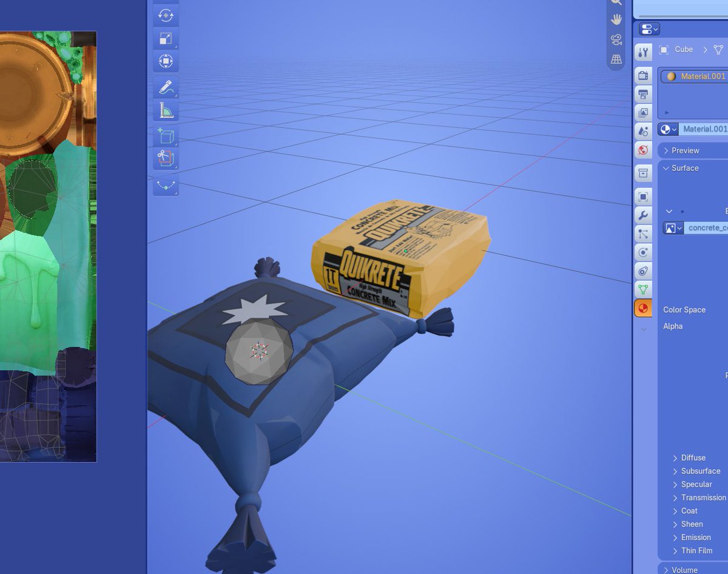
Task: Open the browse material dropdown
Action: (669, 129)
